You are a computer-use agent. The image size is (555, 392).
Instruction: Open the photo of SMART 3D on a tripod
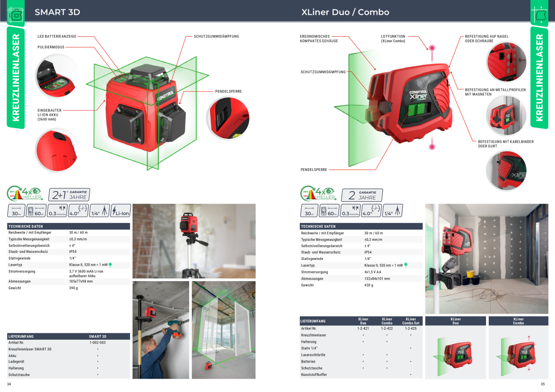point(194,241)
